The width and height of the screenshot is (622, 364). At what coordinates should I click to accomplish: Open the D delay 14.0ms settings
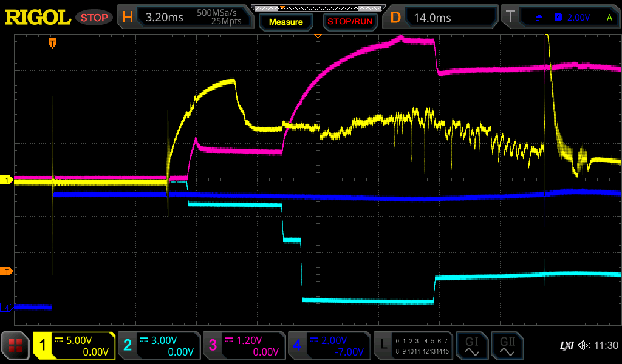[x=441, y=18]
